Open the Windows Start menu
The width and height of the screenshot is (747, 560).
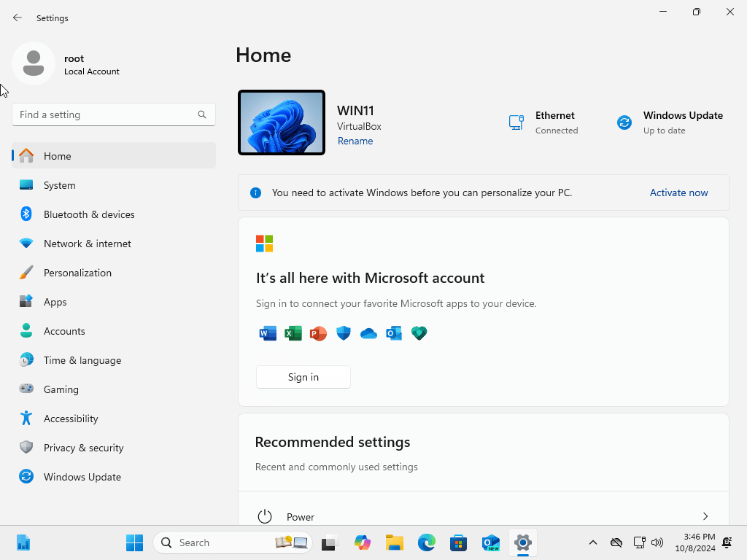pos(134,542)
